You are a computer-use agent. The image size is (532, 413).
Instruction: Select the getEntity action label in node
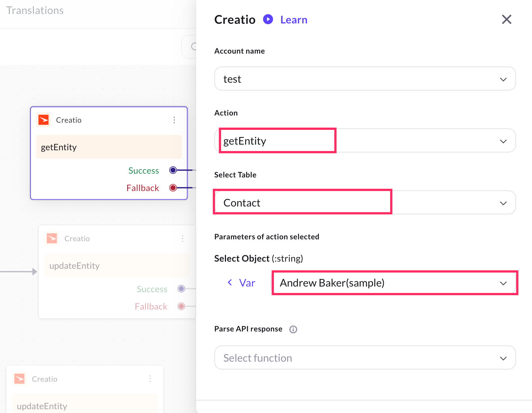tap(59, 147)
